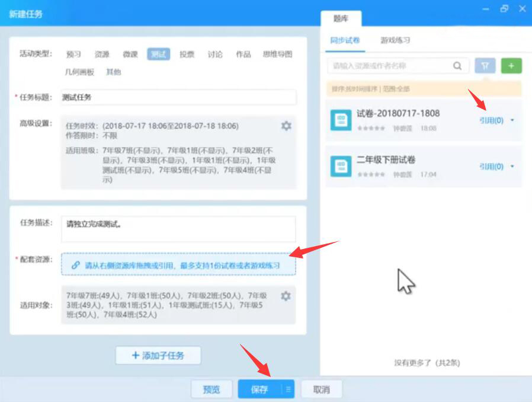The height and width of the screenshot is (402, 532).
Task: Click the 适用班级 class list text
Action: [188, 165]
